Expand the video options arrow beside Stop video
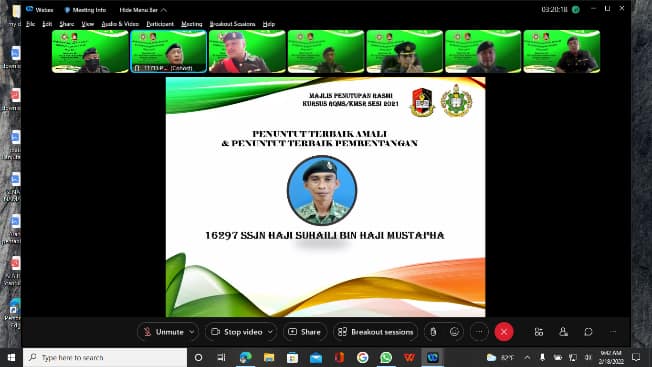Viewport: 652px width, 367px height. (x=270, y=332)
